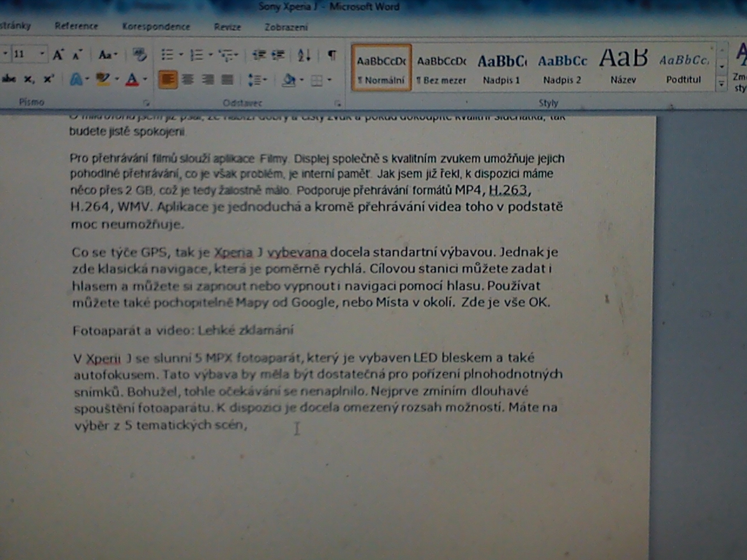Screen dimensions: 747x560
Task: Click the font size field with 11
Action: point(25,54)
